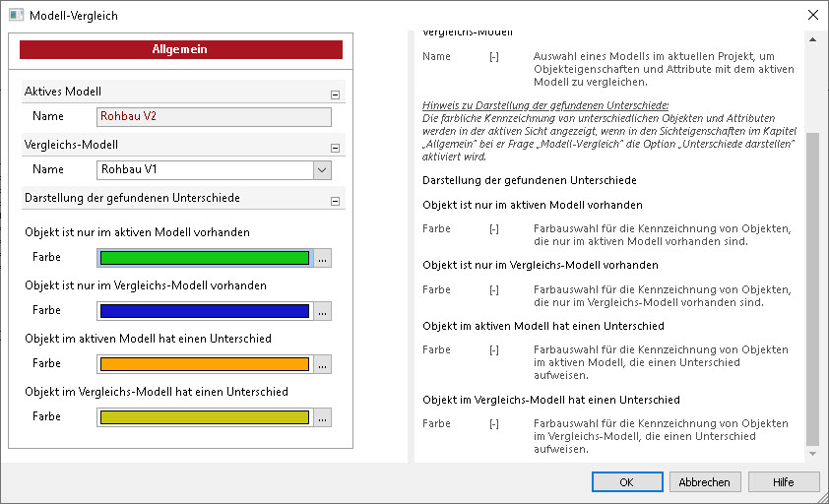Click the dialog resize grip in corner
Image resolution: width=829 pixels, height=504 pixels.
823,498
